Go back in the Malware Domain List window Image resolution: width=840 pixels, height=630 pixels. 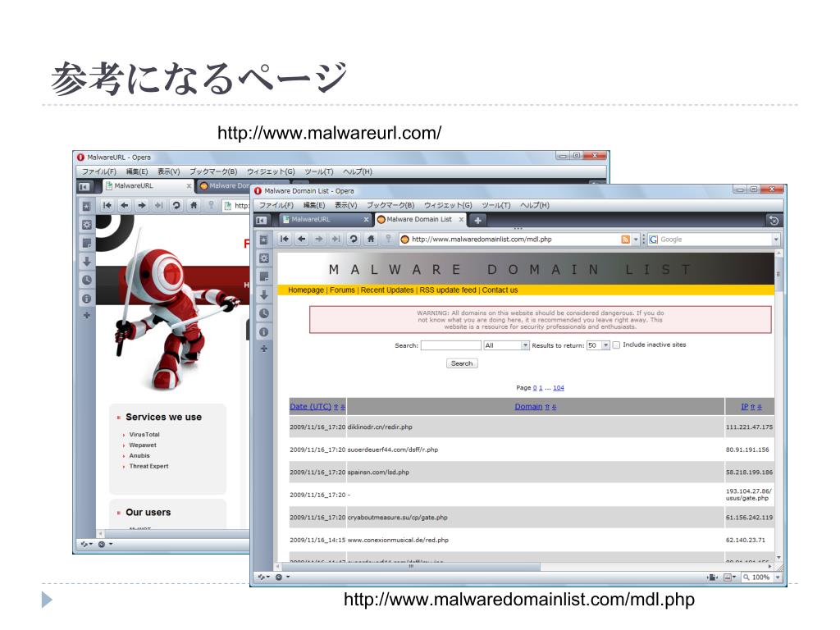pos(302,240)
